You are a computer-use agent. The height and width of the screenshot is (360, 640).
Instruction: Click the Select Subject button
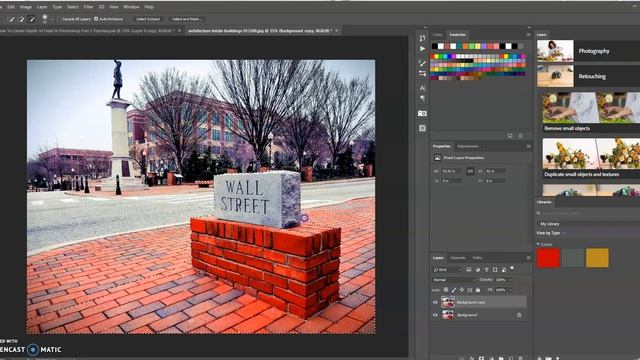(148, 19)
